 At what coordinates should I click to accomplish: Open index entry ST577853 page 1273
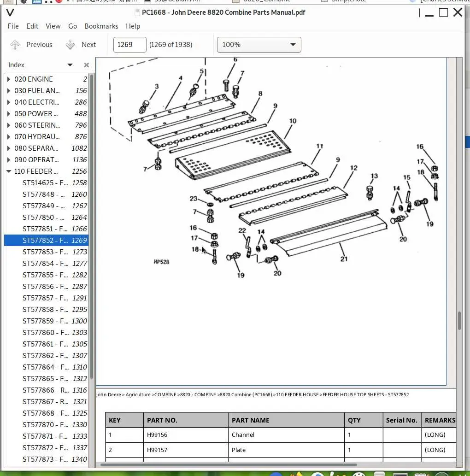point(47,252)
